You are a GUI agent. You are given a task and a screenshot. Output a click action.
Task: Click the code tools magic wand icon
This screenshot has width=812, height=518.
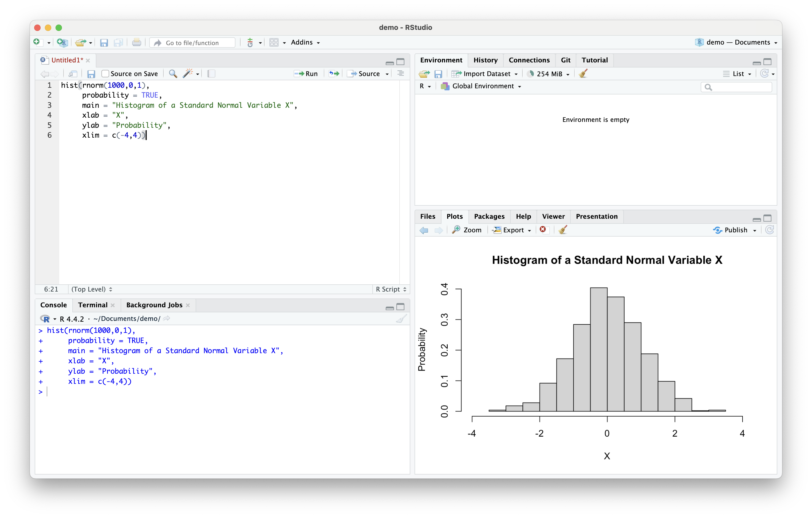pyautogui.click(x=187, y=73)
